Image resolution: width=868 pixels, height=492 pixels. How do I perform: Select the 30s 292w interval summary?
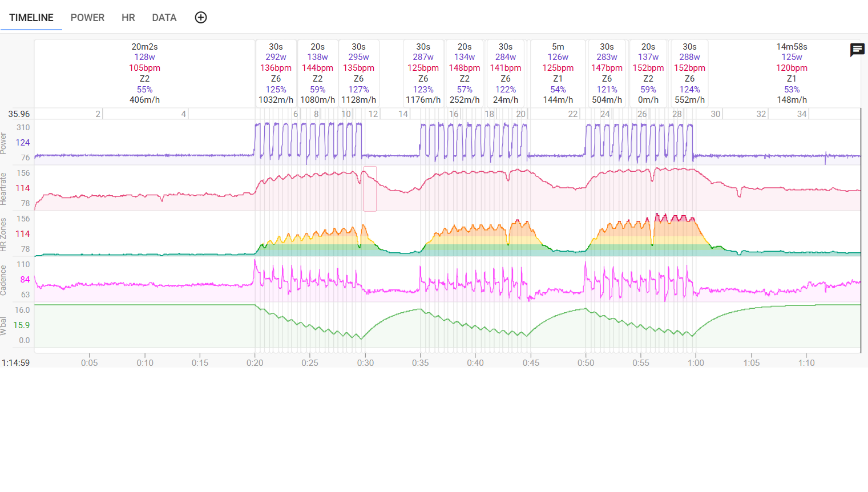pyautogui.click(x=276, y=73)
